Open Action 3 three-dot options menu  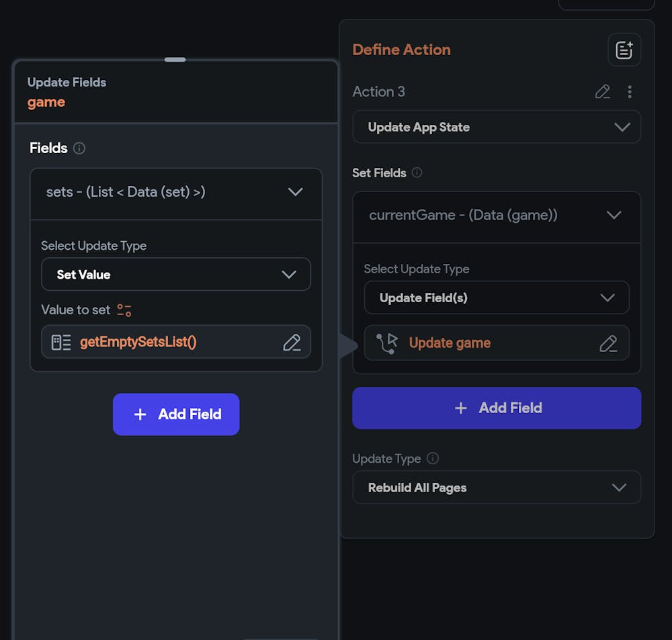pyautogui.click(x=630, y=92)
